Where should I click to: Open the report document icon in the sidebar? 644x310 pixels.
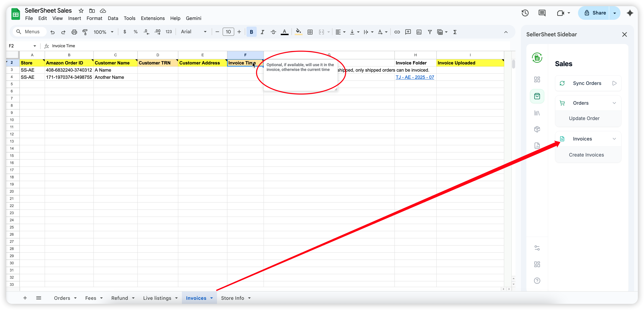coord(537,145)
